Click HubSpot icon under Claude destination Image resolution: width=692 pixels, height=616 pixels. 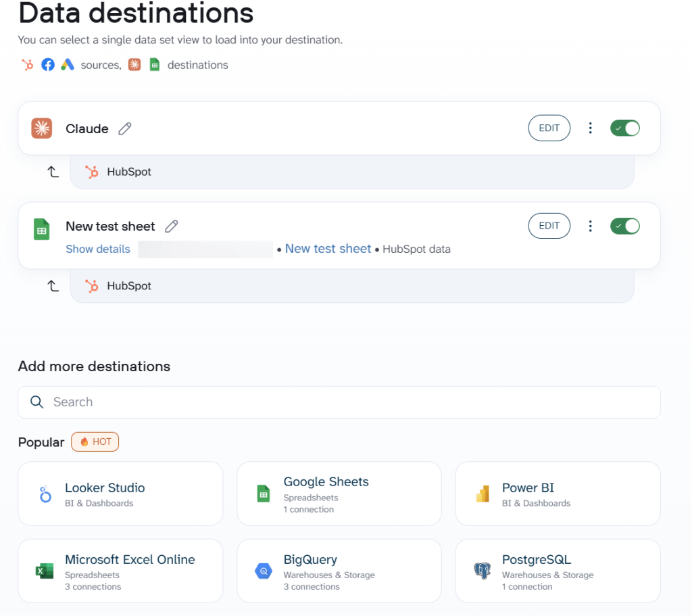click(x=92, y=172)
